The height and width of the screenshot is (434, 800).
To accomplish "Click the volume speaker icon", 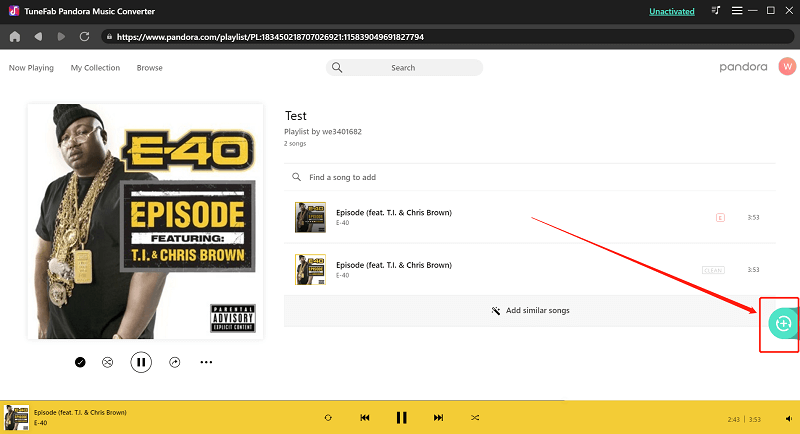I will click(x=788, y=417).
